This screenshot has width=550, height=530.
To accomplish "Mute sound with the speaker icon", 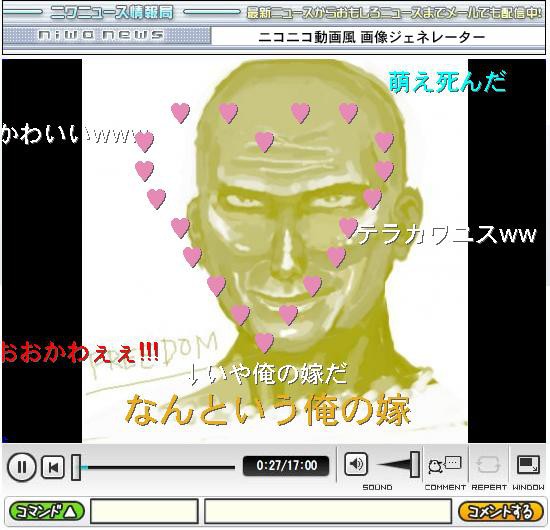I will tap(356, 464).
